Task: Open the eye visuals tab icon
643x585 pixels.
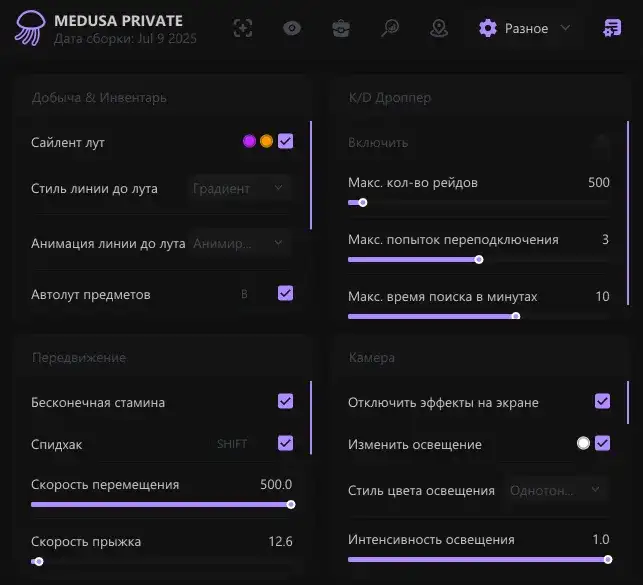Action: (x=292, y=29)
